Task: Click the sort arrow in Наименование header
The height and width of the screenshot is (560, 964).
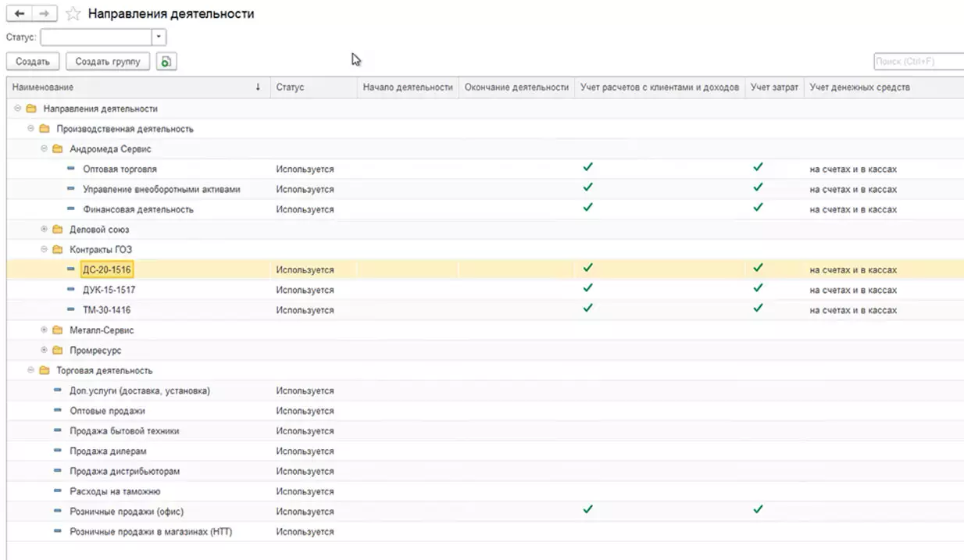Action: click(x=258, y=87)
